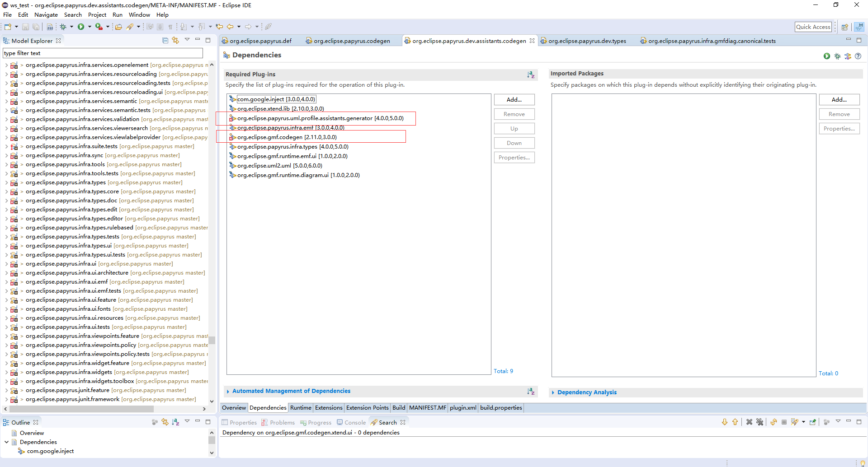Click the Open Type folder toolbar icon

[x=119, y=27]
